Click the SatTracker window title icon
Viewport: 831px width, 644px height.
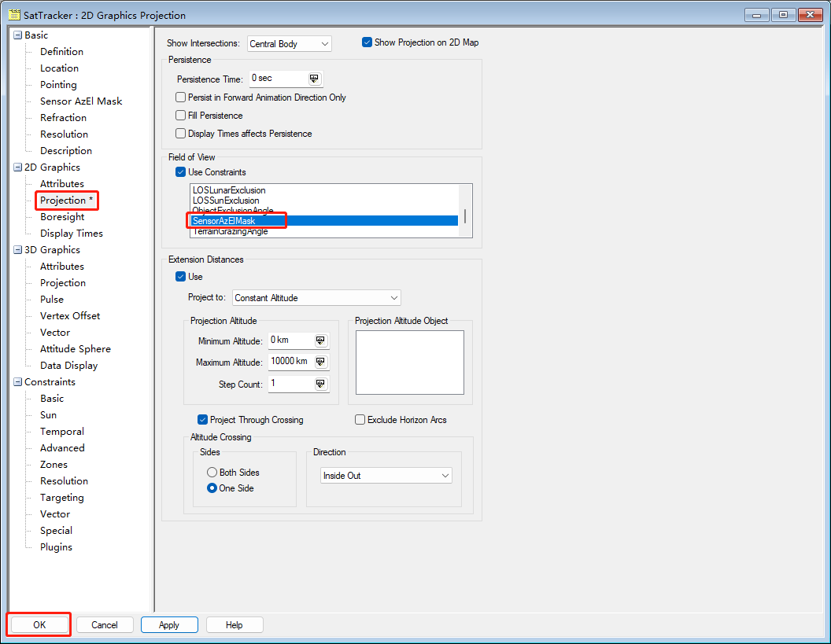pyautogui.click(x=13, y=15)
